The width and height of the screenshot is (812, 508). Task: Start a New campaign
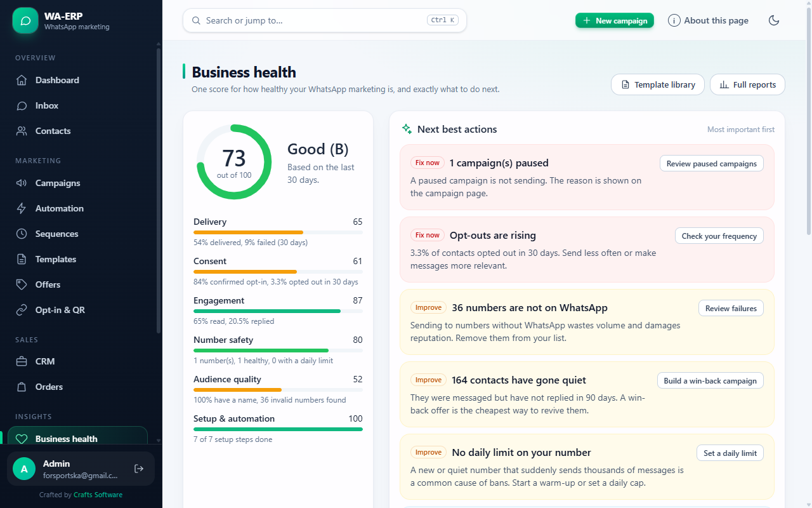pos(615,20)
